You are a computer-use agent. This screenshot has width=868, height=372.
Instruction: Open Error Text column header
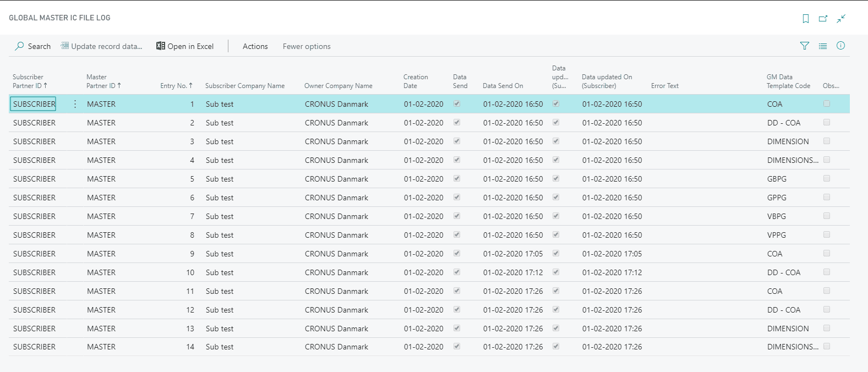[665, 86]
